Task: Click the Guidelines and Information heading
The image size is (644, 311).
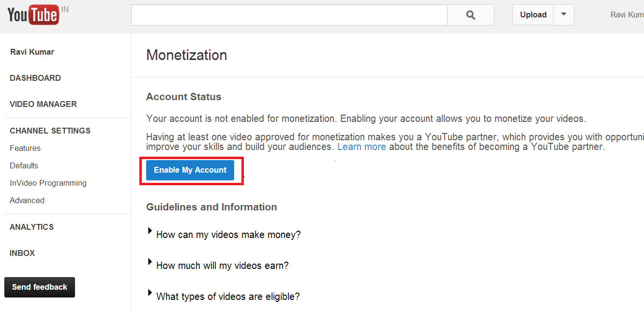Action: pyautogui.click(x=211, y=207)
